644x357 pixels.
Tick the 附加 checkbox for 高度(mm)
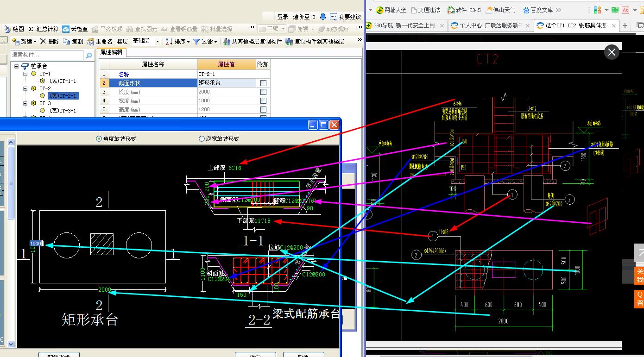click(263, 109)
